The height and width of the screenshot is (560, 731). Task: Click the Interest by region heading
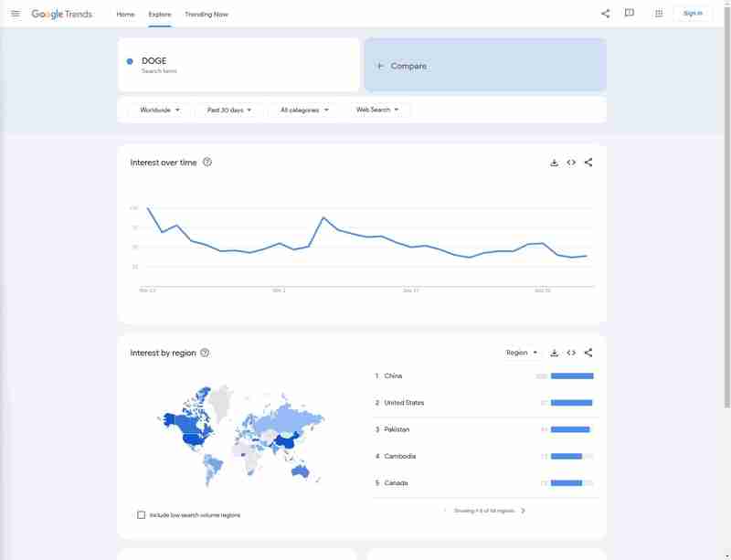tap(163, 353)
